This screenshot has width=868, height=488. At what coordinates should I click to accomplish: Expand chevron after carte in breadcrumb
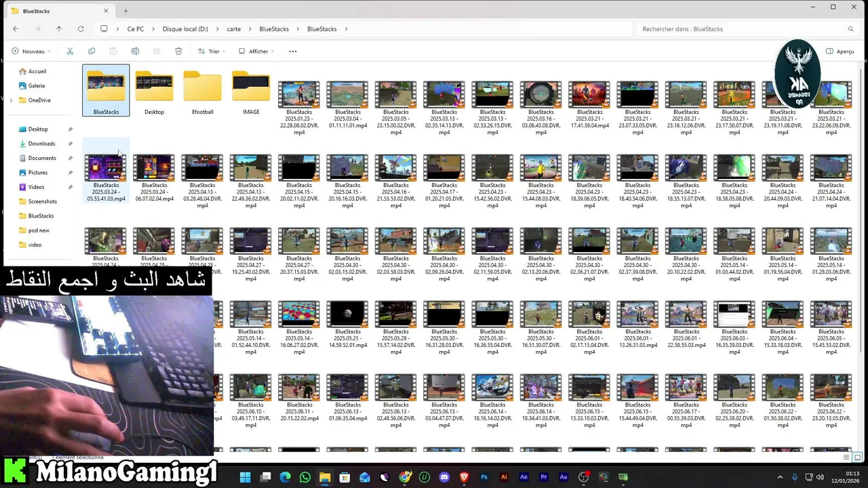250,29
